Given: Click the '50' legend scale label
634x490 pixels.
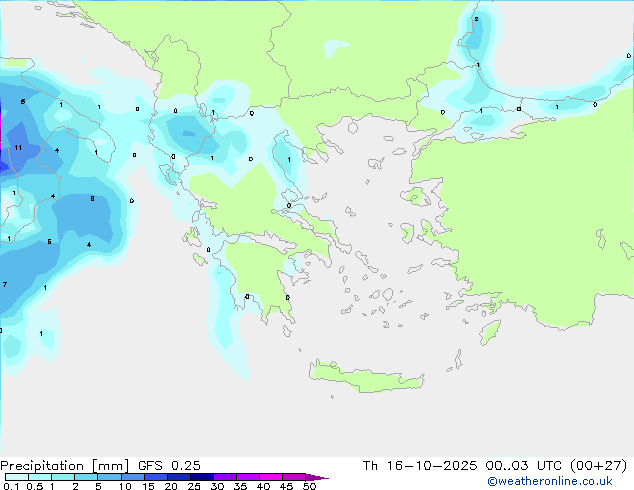Looking at the screenshot, I should click(x=309, y=486).
